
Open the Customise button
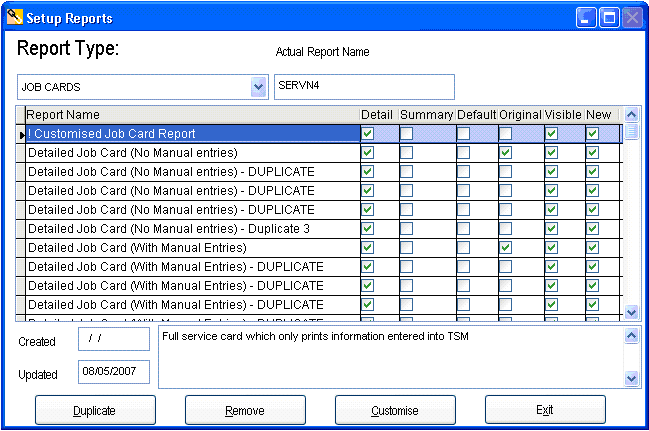click(x=394, y=410)
